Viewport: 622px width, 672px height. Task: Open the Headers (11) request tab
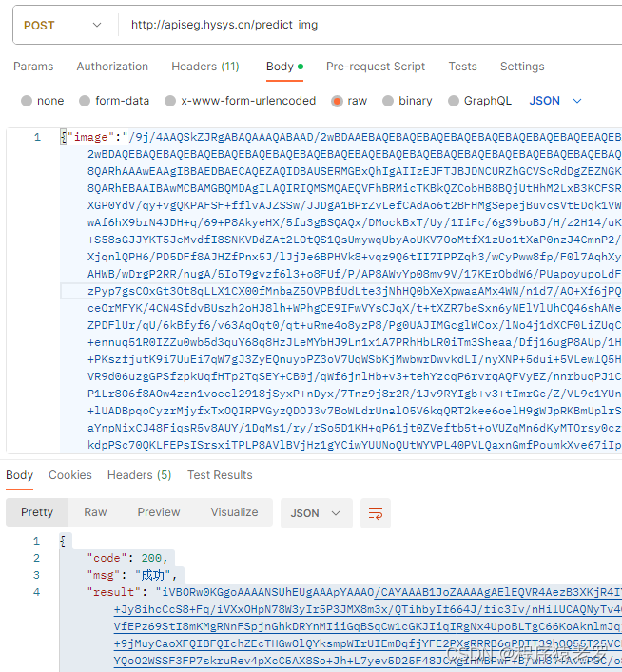205,67
